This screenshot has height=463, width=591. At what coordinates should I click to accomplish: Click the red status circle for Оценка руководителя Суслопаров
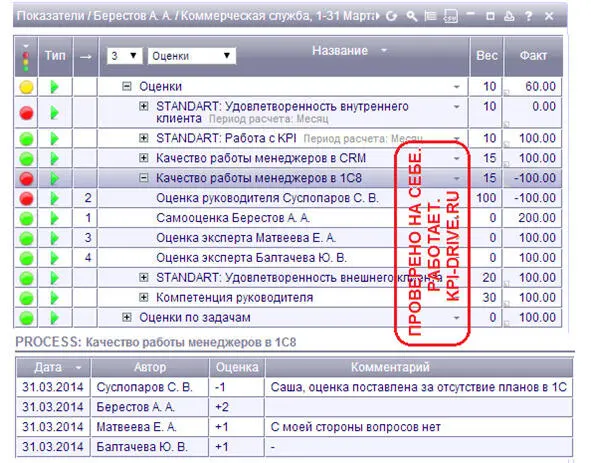click(26, 198)
